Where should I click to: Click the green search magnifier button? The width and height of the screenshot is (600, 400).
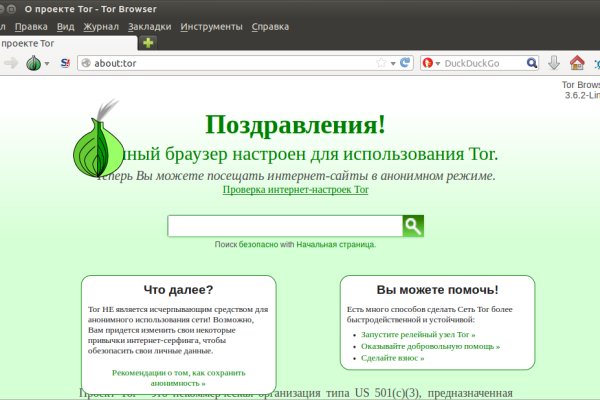(413, 226)
